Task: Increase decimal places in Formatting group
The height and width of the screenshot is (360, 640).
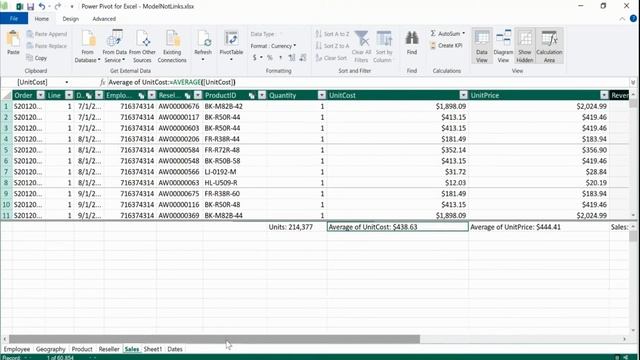Action: tap(292, 58)
